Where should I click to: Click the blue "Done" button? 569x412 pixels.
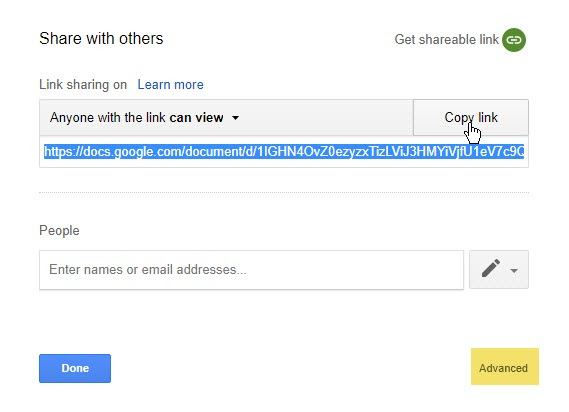[75, 368]
